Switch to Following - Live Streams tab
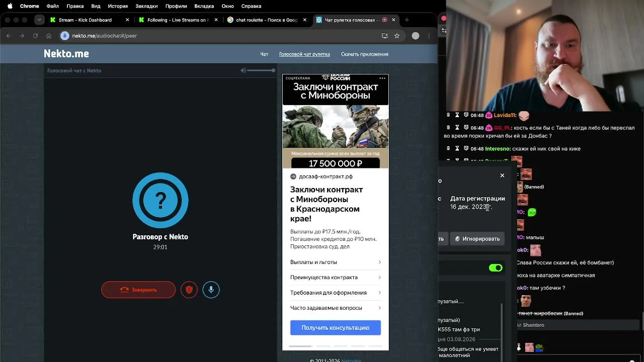This screenshot has width=644, height=362. (x=177, y=20)
